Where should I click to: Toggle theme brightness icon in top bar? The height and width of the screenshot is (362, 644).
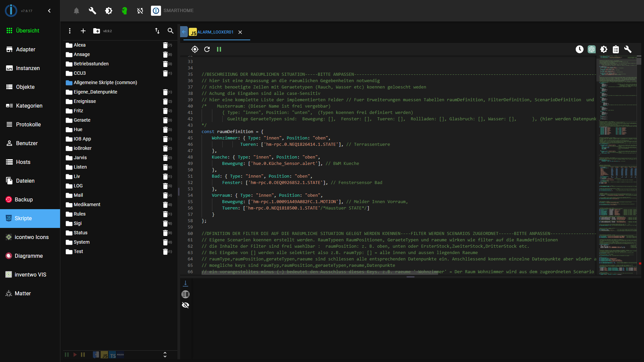[x=109, y=11]
